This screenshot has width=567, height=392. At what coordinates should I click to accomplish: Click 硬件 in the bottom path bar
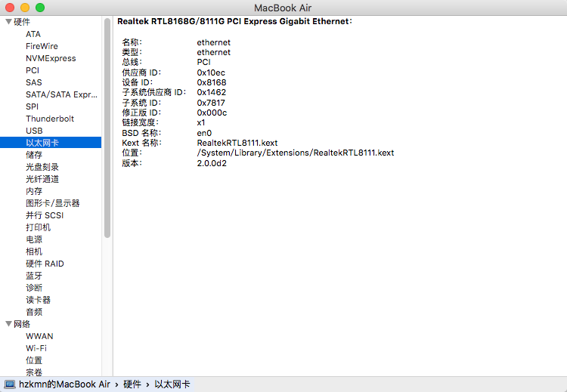[x=132, y=384]
